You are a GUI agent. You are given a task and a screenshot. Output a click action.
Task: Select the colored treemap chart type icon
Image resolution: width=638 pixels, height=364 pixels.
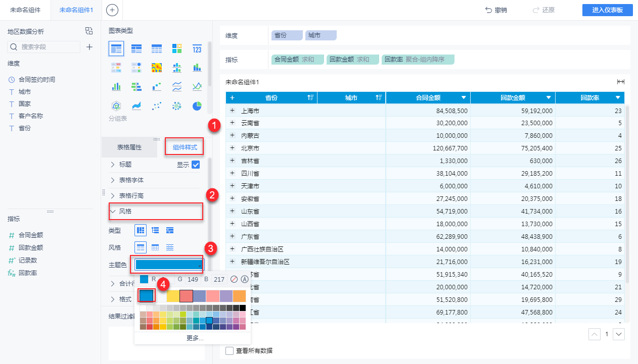(177, 49)
